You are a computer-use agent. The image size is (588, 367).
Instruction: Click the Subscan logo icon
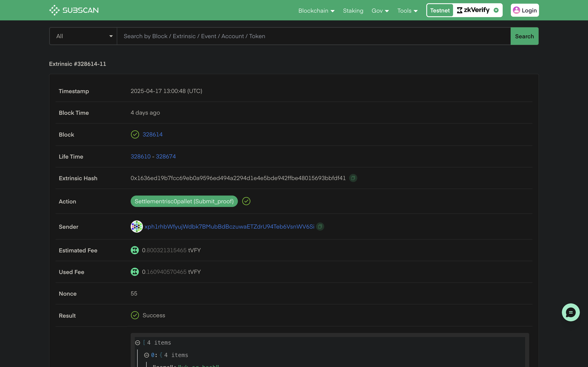[55, 10]
